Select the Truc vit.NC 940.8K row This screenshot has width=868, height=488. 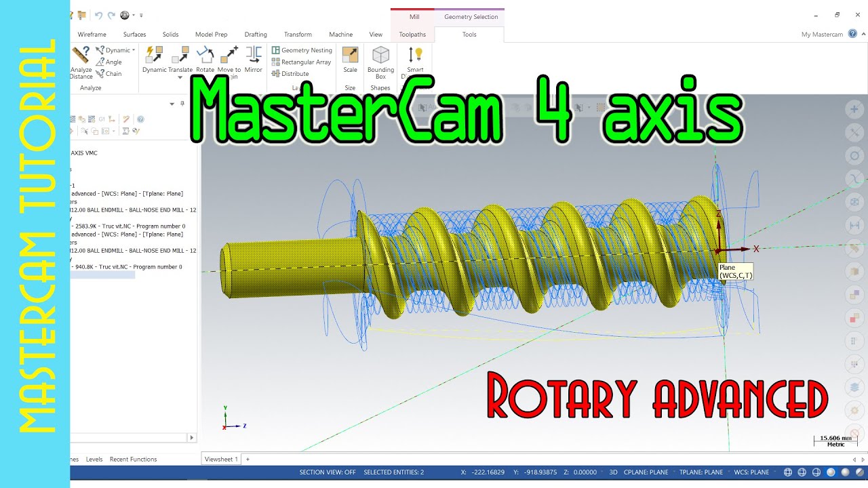127,267
